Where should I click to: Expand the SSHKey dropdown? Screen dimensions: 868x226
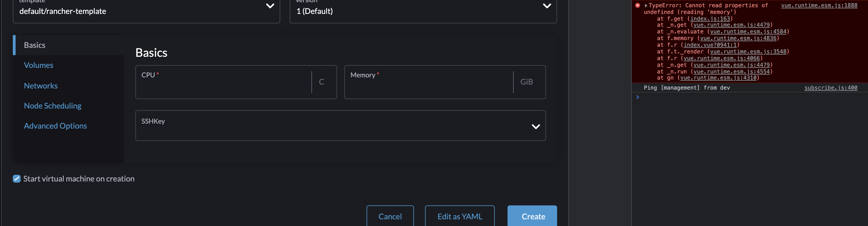coord(535,126)
